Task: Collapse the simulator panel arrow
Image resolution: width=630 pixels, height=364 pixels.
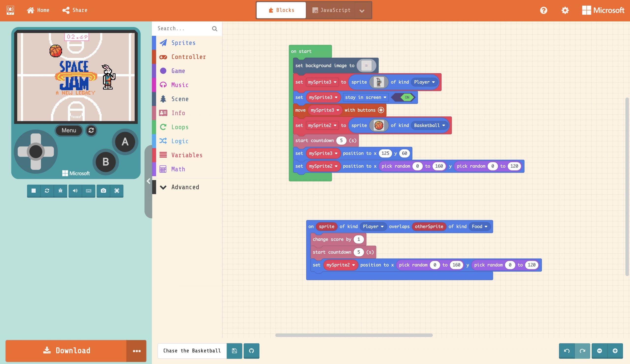Action: coord(148,181)
